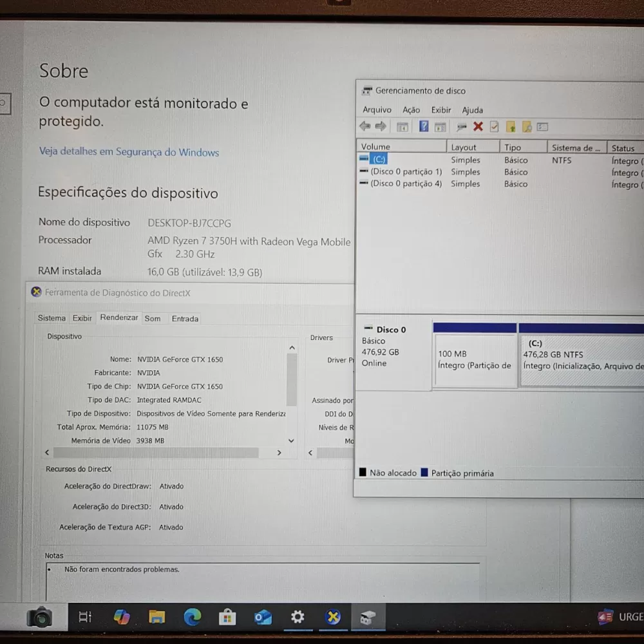Viewport: 644px width, 644px height.
Task: Click the right scroll arrow under Dispositivo
Action: (x=279, y=453)
